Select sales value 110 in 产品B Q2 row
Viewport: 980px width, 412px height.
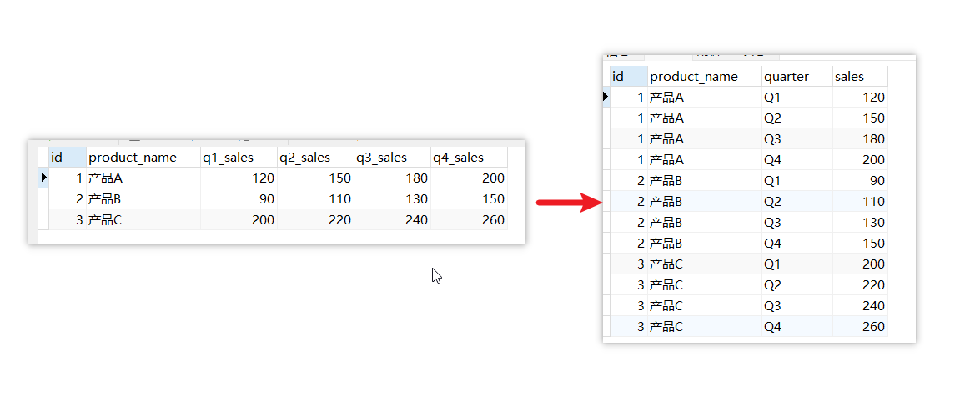tap(860, 201)
